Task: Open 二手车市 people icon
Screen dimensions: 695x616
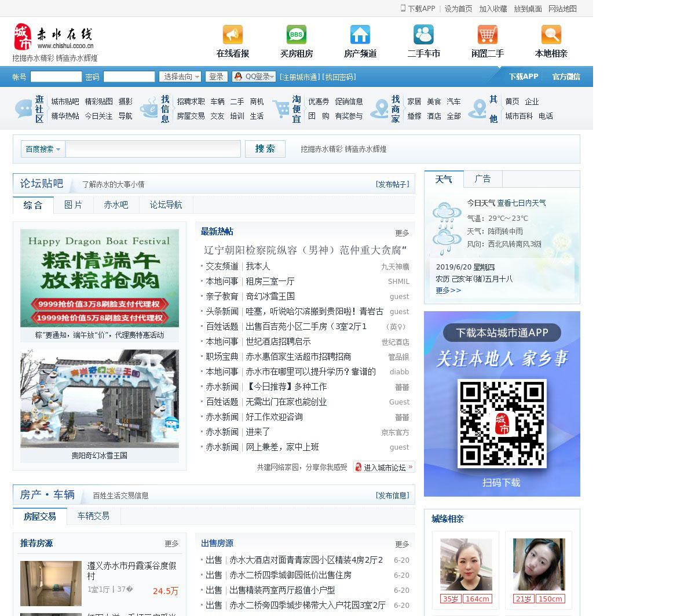Action: point(423,35)
